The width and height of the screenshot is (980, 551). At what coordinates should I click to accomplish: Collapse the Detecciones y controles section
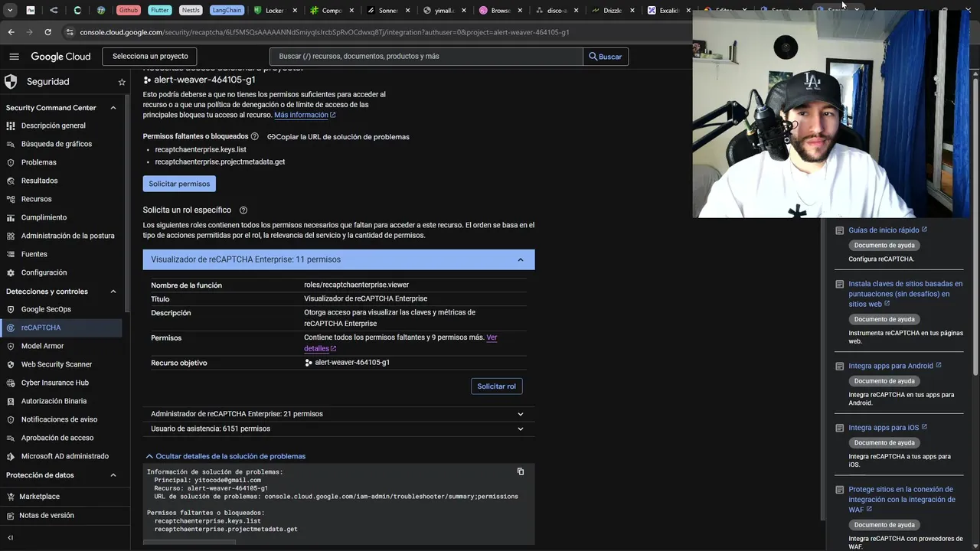coord(113,292)
